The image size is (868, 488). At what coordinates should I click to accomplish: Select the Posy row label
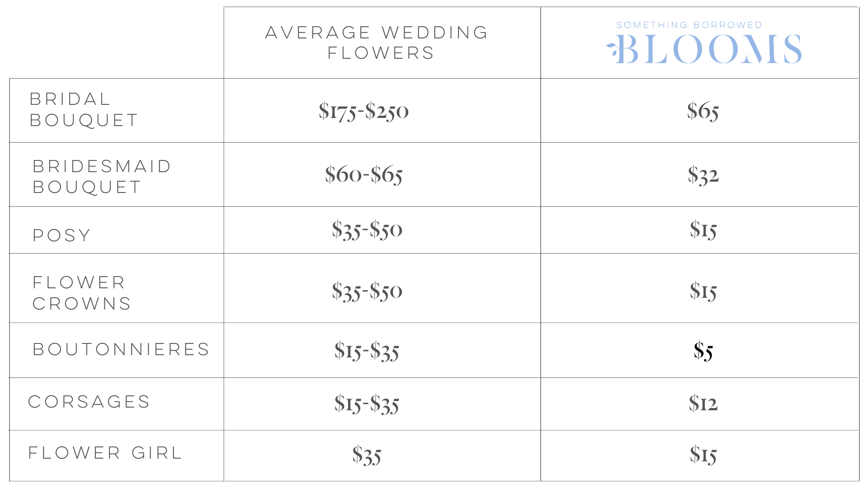[62, 235]
